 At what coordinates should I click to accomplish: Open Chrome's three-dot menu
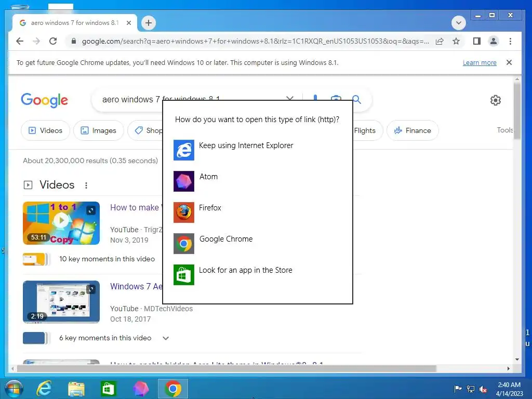[x=510, y=41]
